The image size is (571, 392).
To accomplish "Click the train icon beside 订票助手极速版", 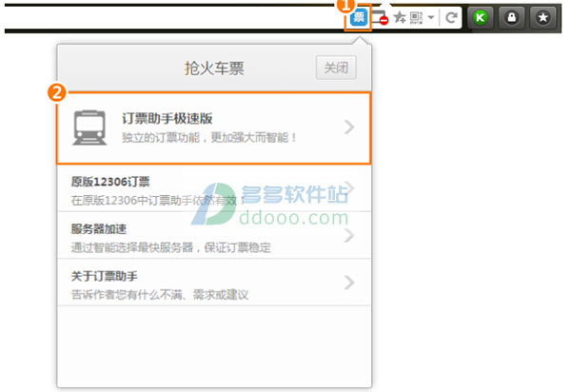I will coord(89,127).
